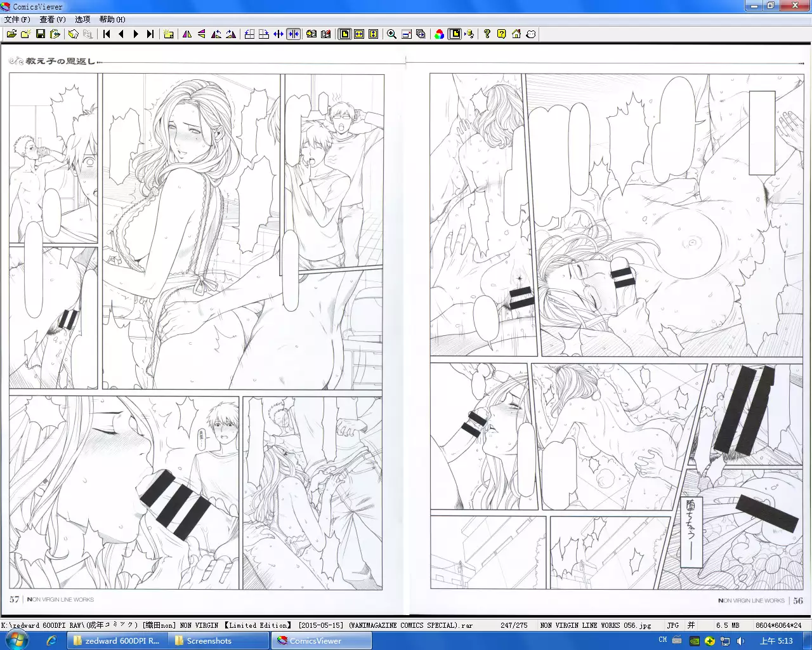Click the yellow question mark help icon
The width and height of the screenshot is (812, 650).
pos(501,34)
